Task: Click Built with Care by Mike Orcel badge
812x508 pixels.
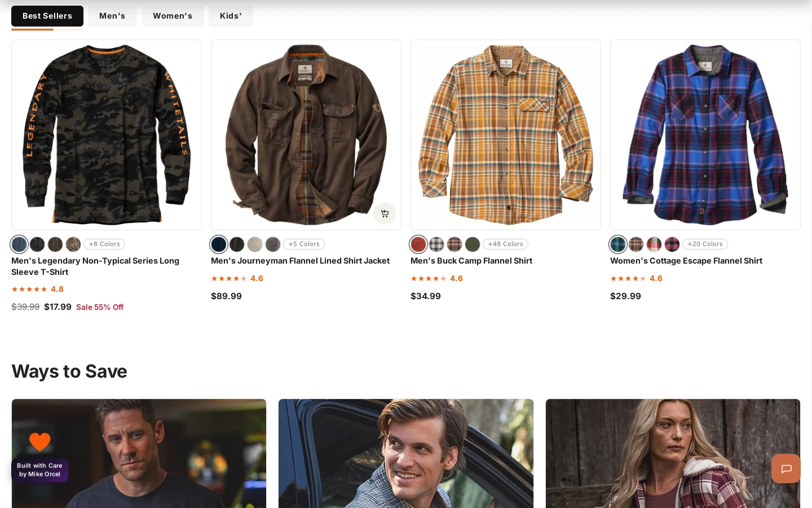Action: click(x=39, y=470)
